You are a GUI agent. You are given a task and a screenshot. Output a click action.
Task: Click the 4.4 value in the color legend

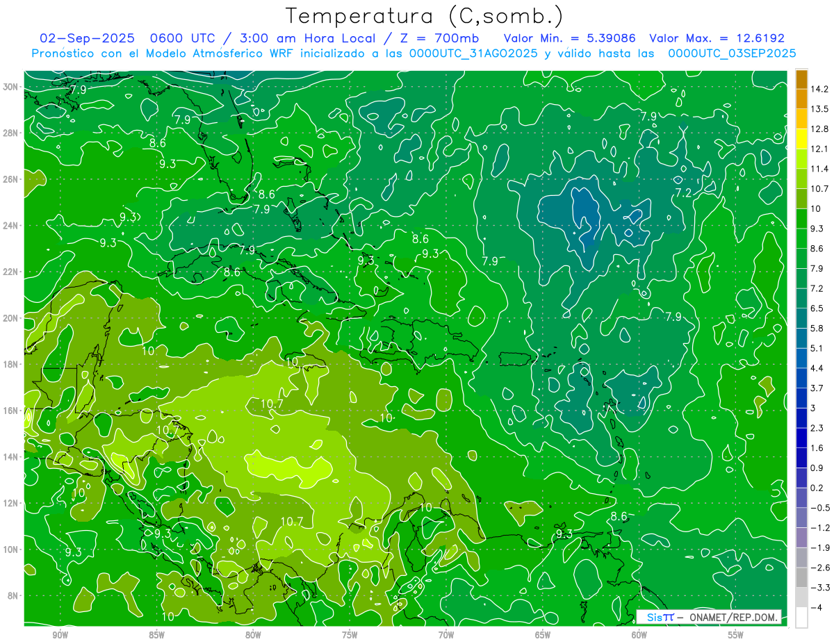point(818,368)
